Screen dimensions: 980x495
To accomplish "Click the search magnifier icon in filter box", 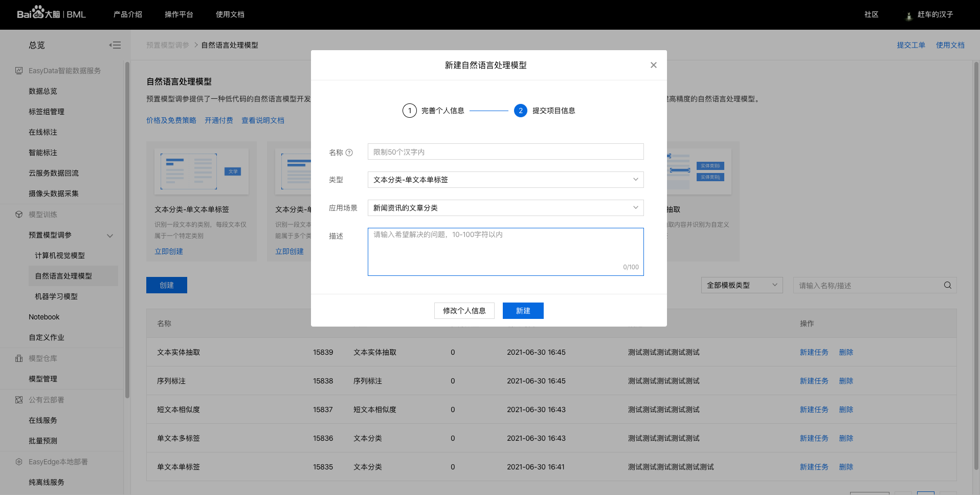I will pos(947,286).
